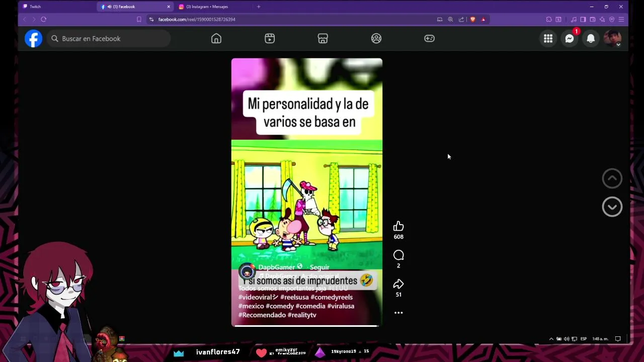Open the volume control in system tray
This screenshot has width=644, height=362.
(567, 339)
